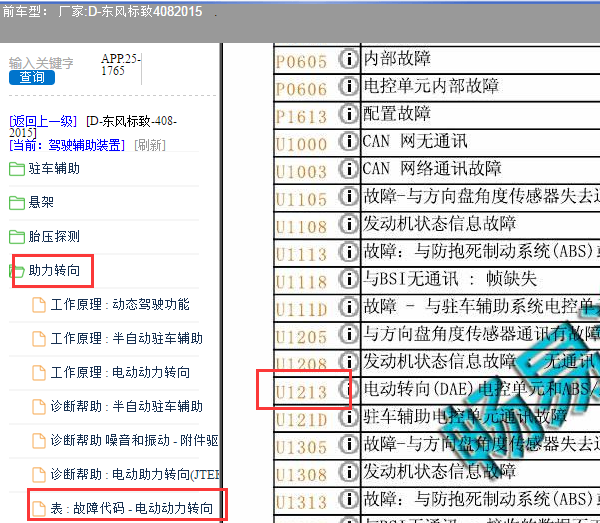Click info icon for code U111D
Screen dimensions: 600x523
(x=348, y=306)
